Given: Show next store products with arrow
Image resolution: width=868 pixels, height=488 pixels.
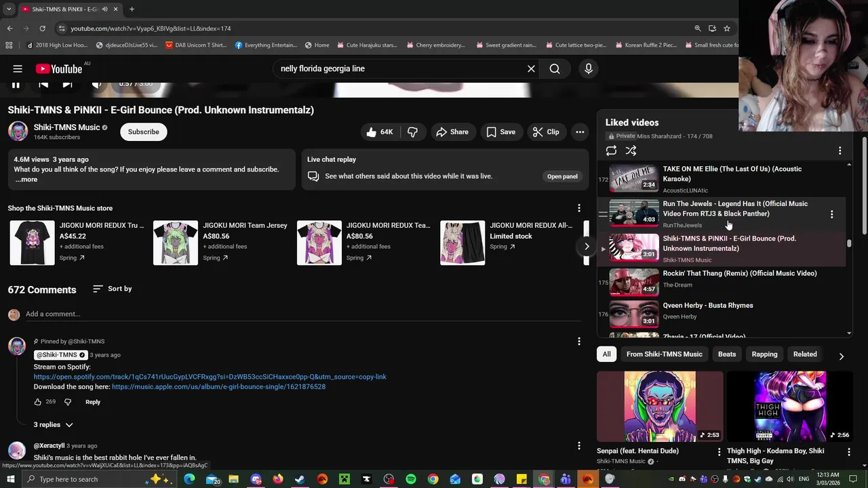Looking at the screenshot, I should (x=587, y=247).
